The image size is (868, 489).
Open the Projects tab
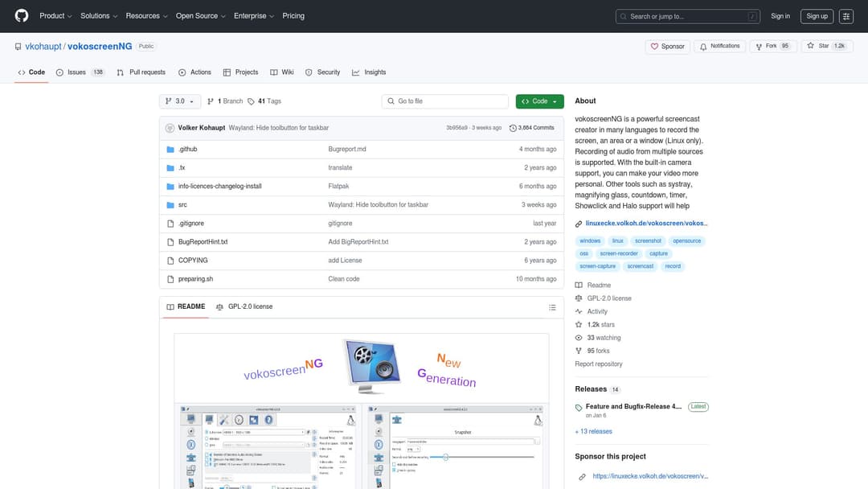pyautogui.click(x=241, y=72)
